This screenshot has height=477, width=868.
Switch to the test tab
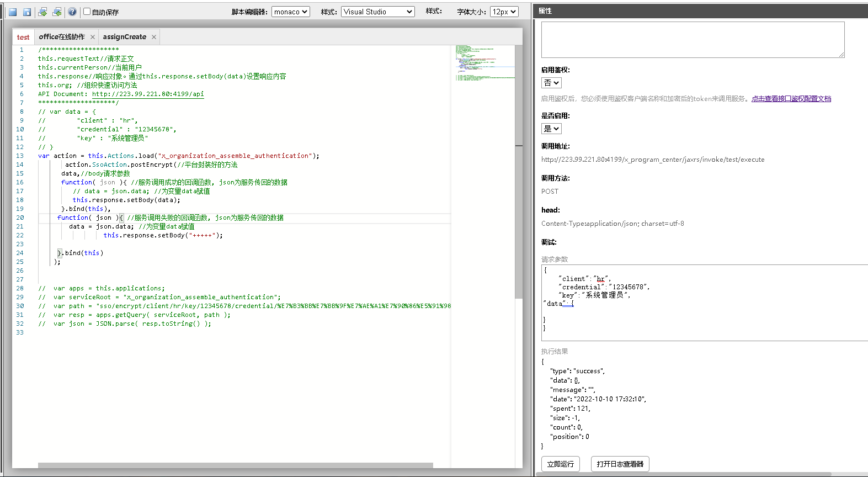(x=23, y=37)
